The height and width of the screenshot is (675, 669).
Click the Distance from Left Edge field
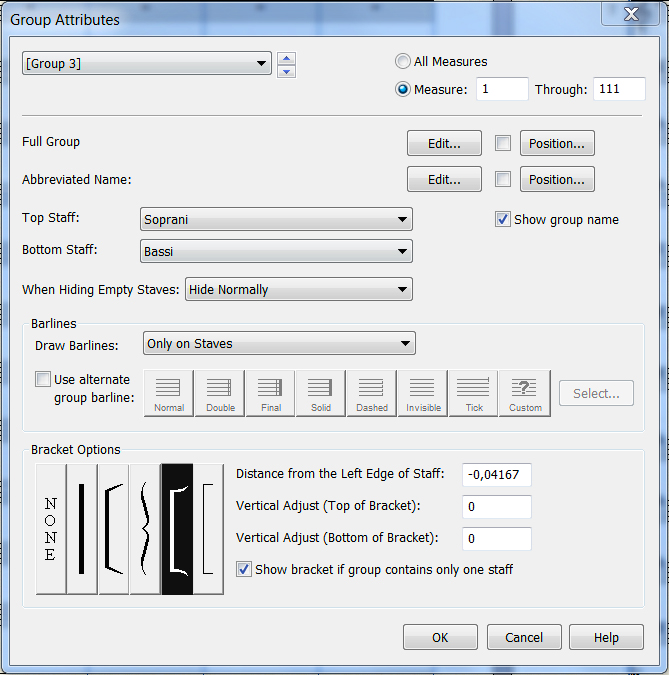pyautogui.click(x=497, y=475)
